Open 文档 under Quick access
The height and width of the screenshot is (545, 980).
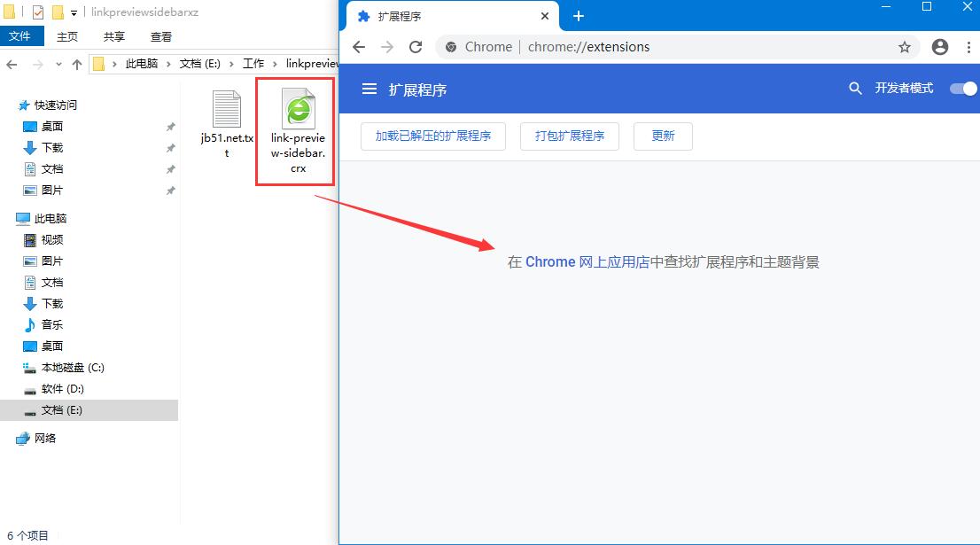point(52,168)
